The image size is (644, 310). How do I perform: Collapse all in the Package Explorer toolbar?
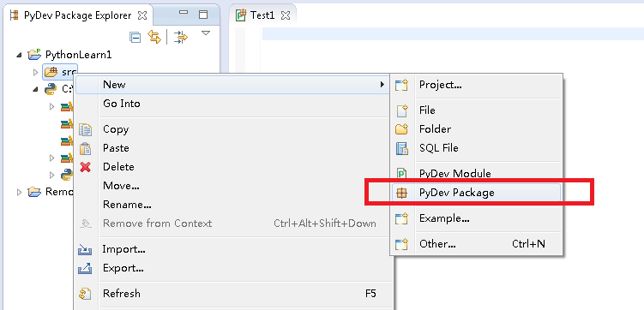pyautogui.click(x=135, y=38)
